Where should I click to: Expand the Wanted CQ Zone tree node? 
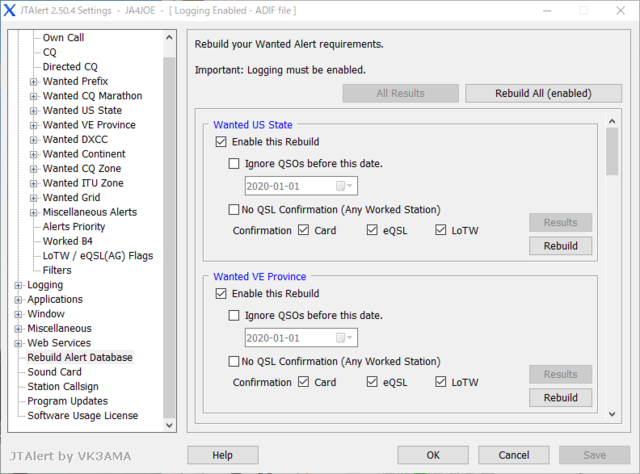(33, 169)
